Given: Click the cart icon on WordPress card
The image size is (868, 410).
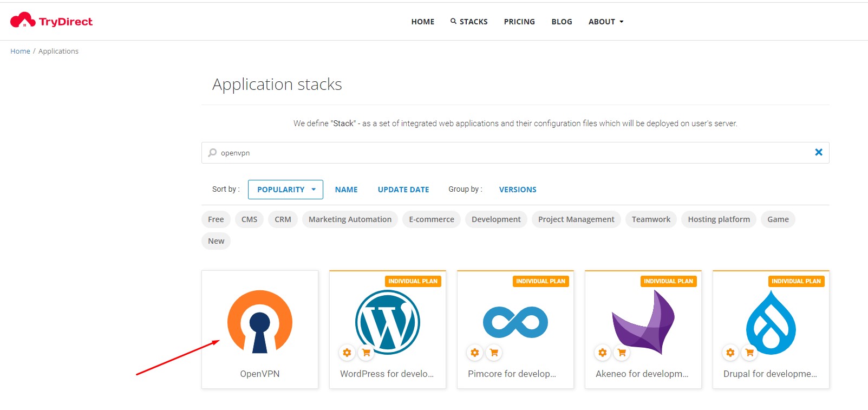Looking at the screenshot, I should point(366,353).
